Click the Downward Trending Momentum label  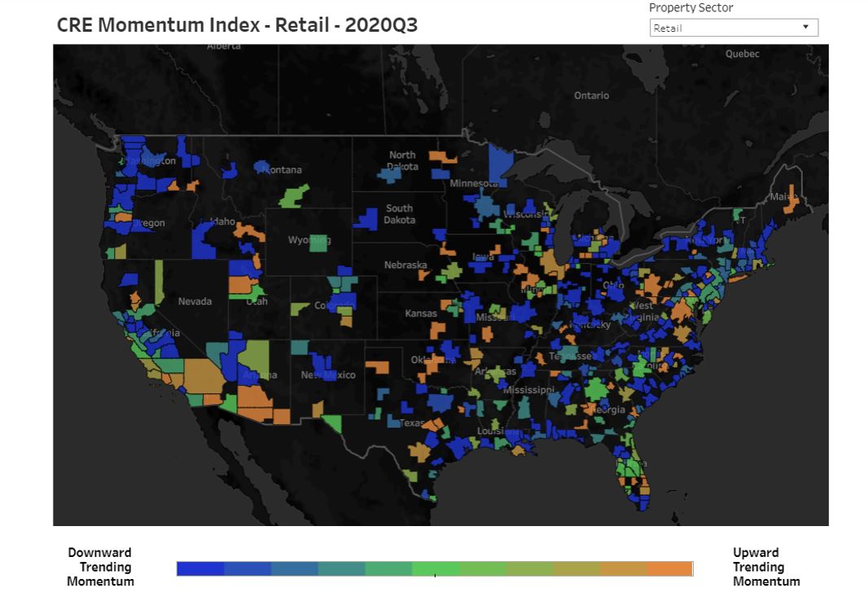99,567
